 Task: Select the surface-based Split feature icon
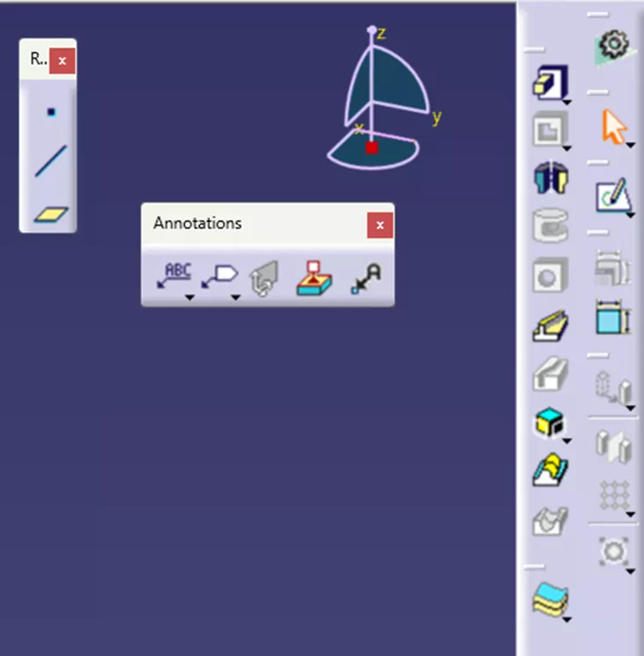550,600
